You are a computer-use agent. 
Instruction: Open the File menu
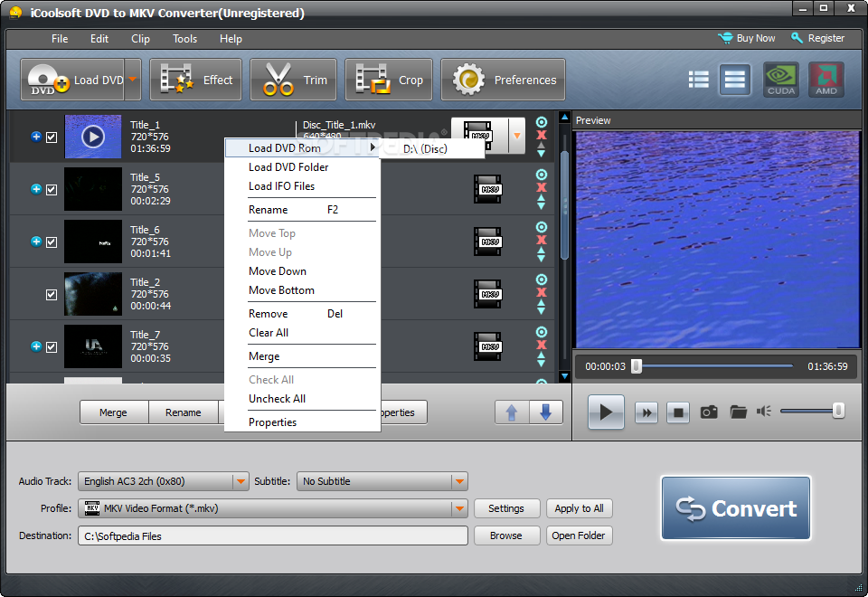60,39
